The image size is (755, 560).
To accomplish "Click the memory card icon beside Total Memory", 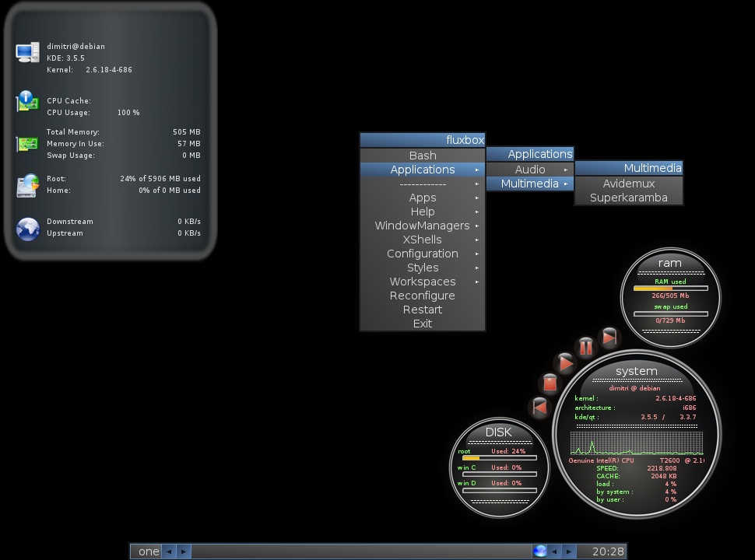I will (27, 143).
